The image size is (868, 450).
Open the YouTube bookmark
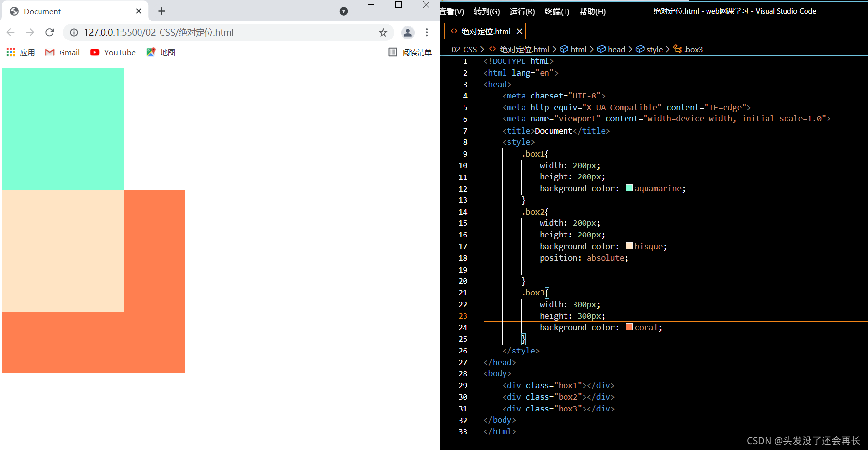[113, 52]
